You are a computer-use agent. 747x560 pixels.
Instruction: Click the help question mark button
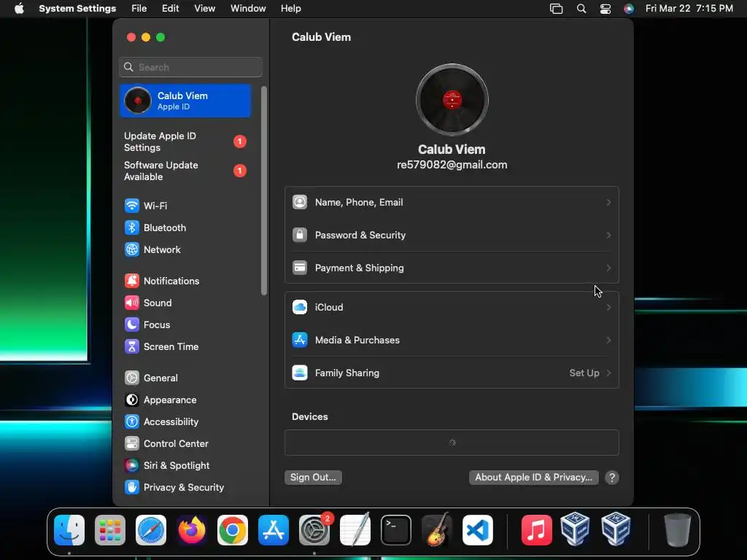pyautogui.click(x=612, y=478)
